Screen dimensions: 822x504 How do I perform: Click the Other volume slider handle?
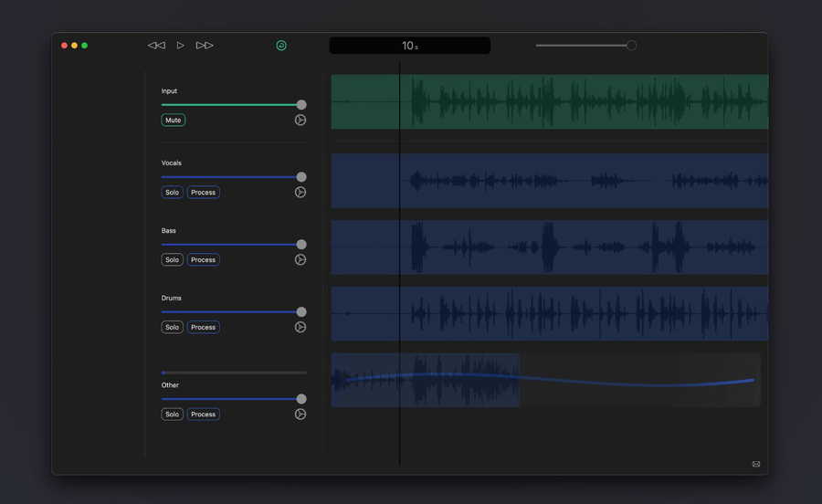[x=301, y=399]
